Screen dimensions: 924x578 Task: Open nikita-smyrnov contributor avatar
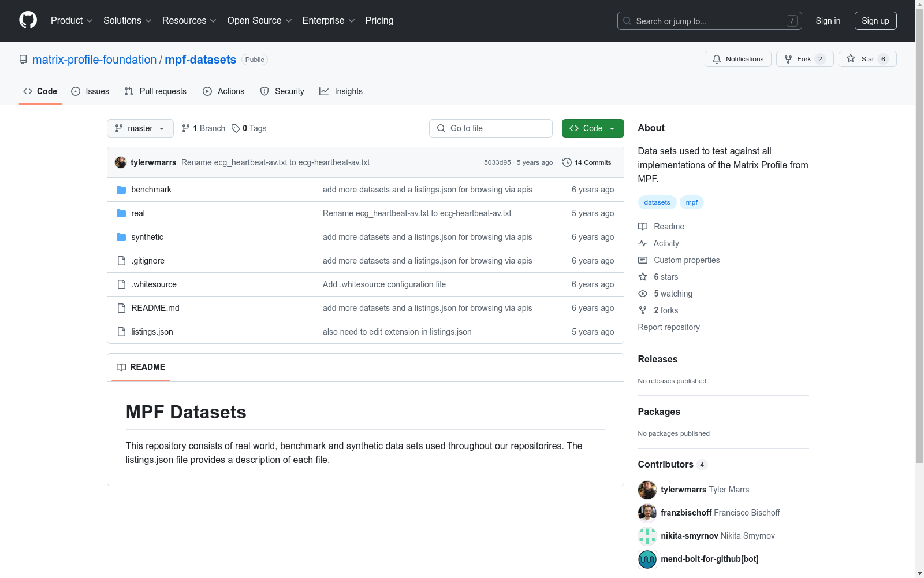pos(647,536)
